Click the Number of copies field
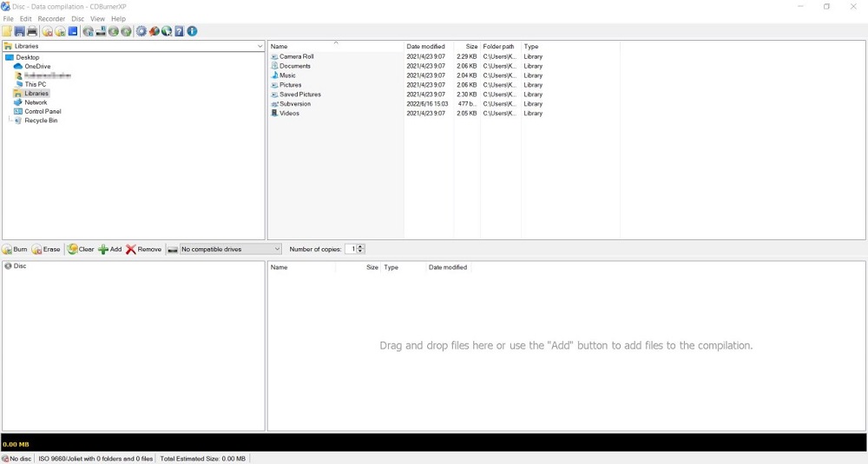 351,250
